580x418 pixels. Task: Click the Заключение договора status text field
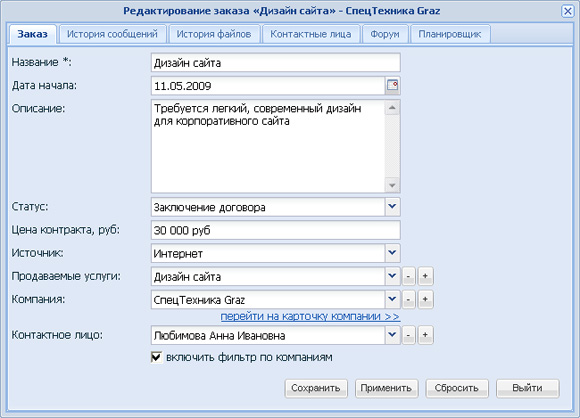click(x=268, y=207)
